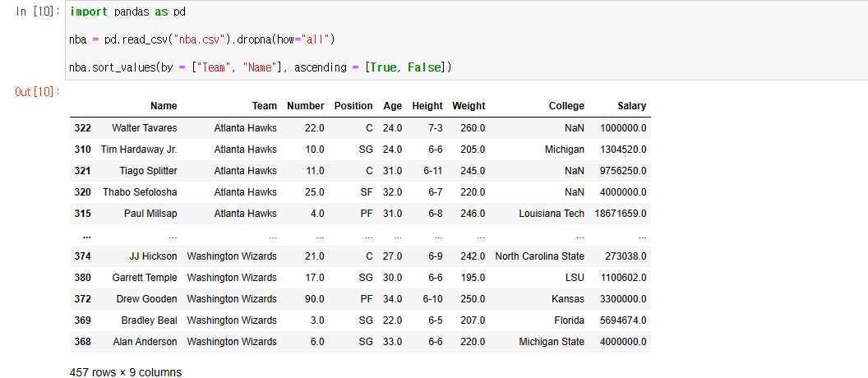Click the Position column header

pyautogui.click(x=353, y=106)
